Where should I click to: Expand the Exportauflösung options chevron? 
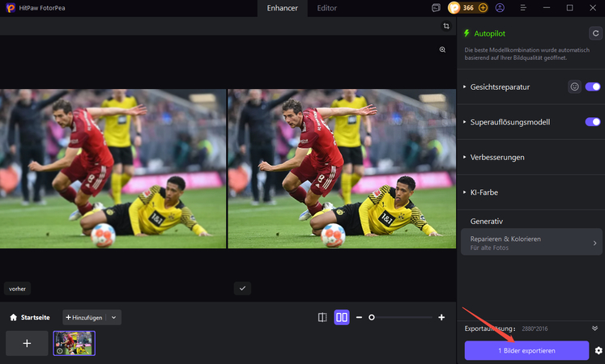tap(595, 328)
